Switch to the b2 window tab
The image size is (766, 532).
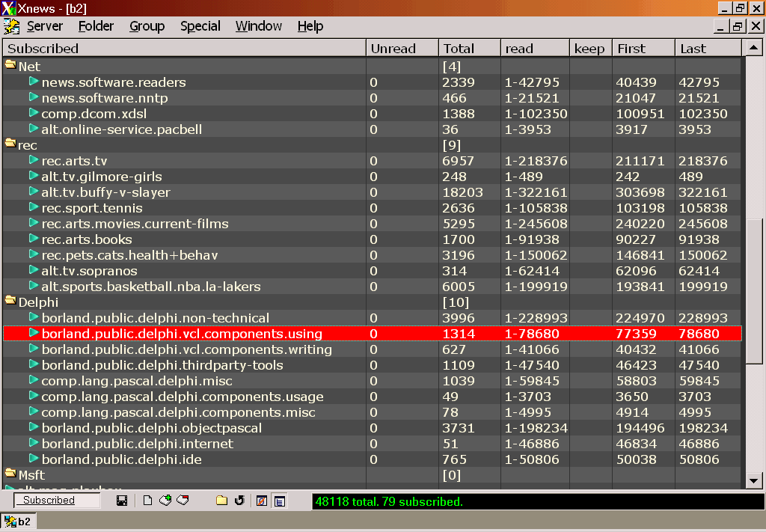coord(18,522)
